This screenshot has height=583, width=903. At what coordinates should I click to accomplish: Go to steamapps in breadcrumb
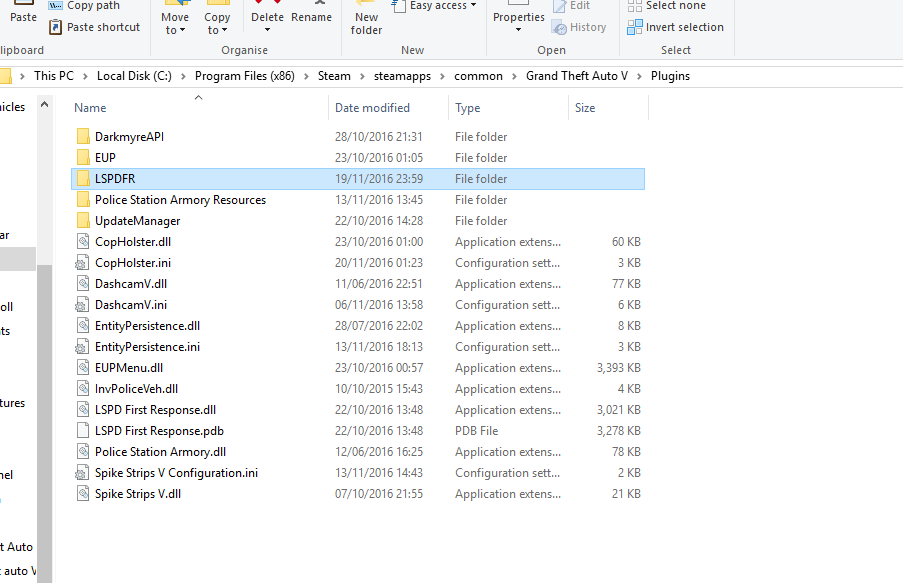pos(402,76)
